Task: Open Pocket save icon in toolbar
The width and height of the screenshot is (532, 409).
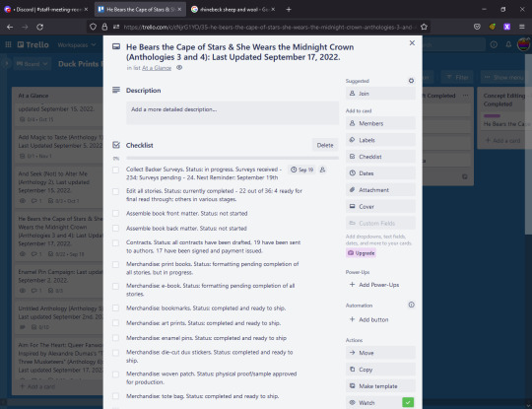Action: [477, 27]
